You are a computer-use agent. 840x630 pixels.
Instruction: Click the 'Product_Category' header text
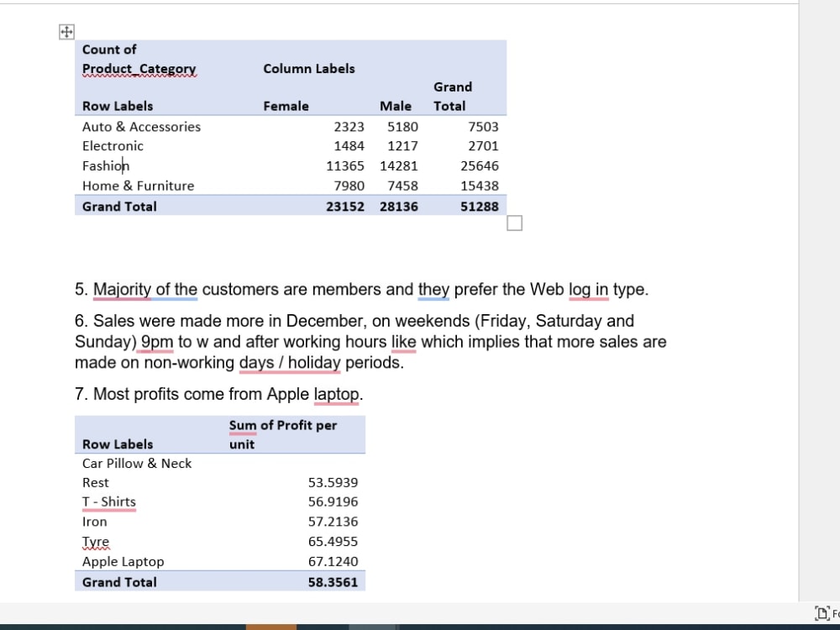point(139,69)
